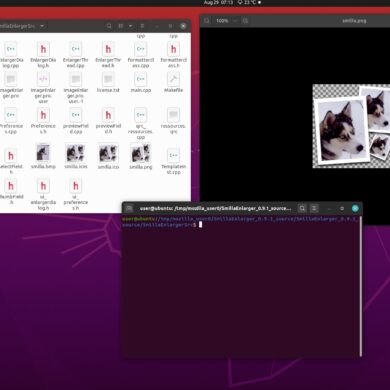Select the Preferences.cpp file
Screen dimensions: 390x390
coord(10,121)
